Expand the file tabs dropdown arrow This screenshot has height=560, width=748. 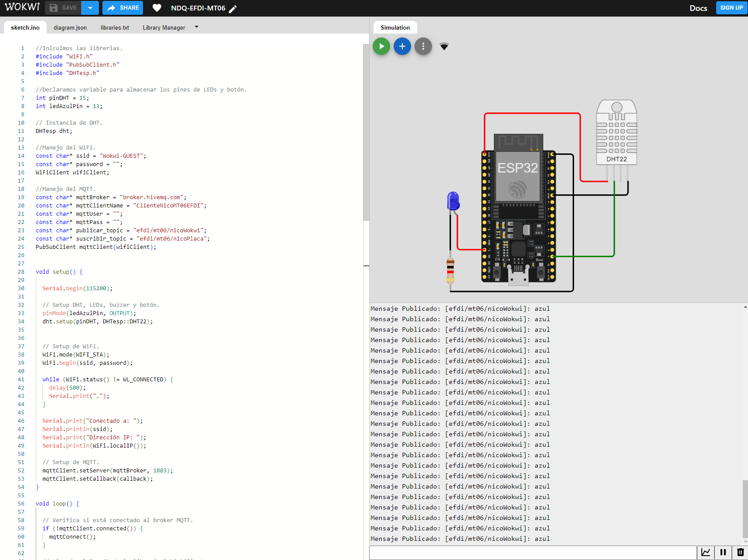(197, 27)
